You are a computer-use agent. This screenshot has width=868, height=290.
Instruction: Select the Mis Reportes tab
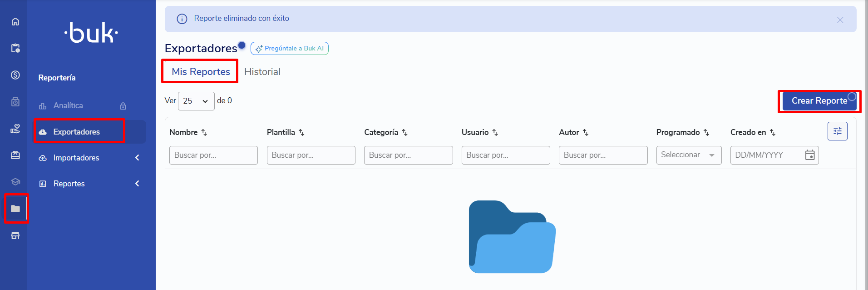click(x=201, y=72)
